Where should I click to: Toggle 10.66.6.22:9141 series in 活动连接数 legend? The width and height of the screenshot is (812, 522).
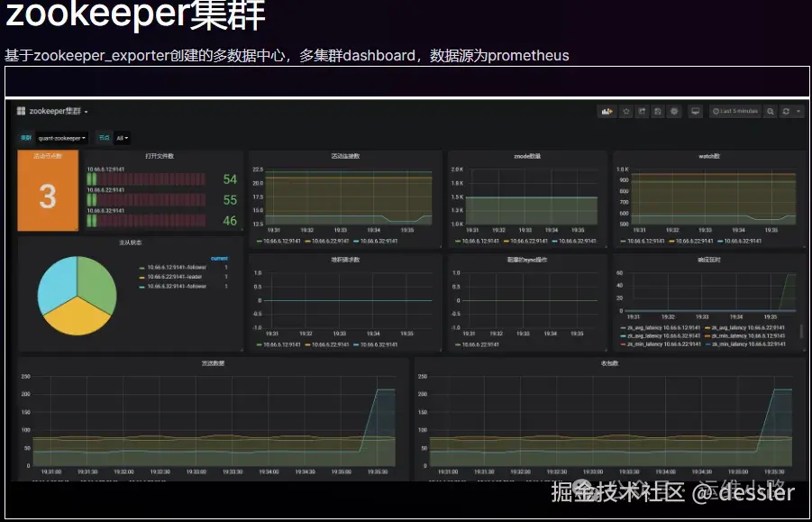point(327,242)
